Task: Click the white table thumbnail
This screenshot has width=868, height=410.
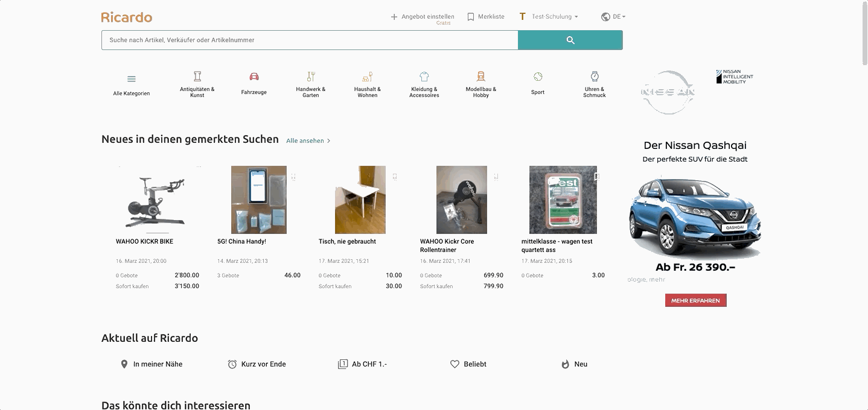Action: point(360,200)
